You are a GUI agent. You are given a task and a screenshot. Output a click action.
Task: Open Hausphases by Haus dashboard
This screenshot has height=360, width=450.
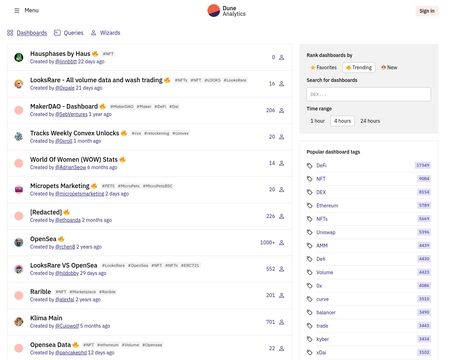point(60,54)
